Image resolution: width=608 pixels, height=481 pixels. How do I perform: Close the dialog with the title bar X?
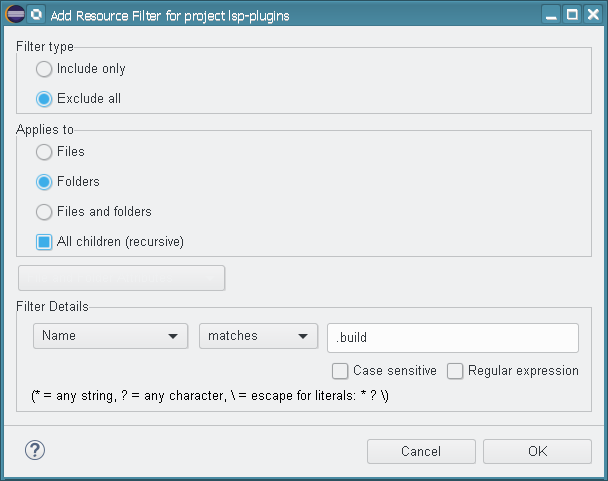[593, 15]
